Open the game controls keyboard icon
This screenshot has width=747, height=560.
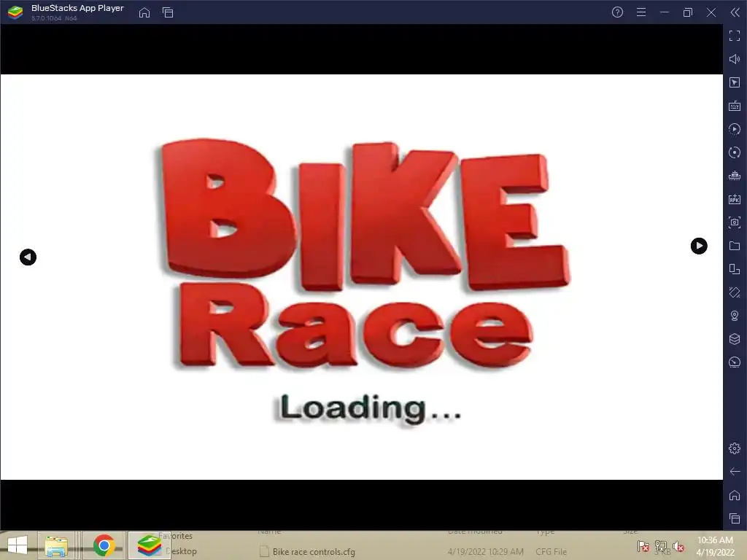(735, 106)
